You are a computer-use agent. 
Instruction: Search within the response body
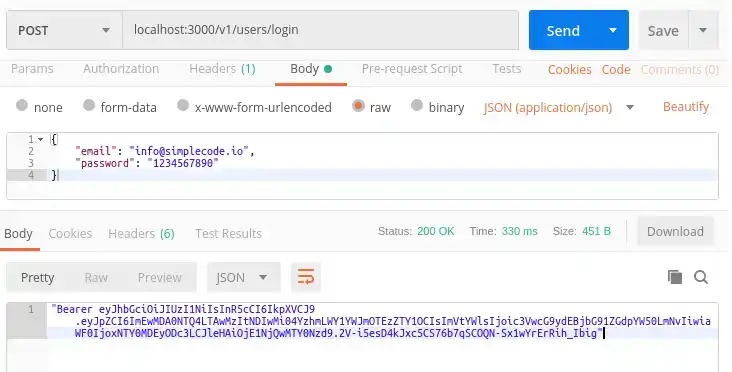tap(701, 277)
